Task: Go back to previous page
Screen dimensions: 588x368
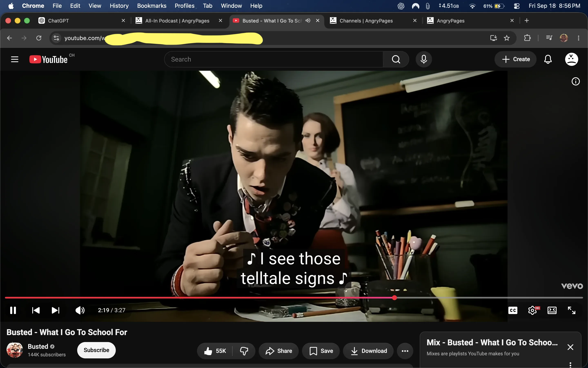Action: 9,38
